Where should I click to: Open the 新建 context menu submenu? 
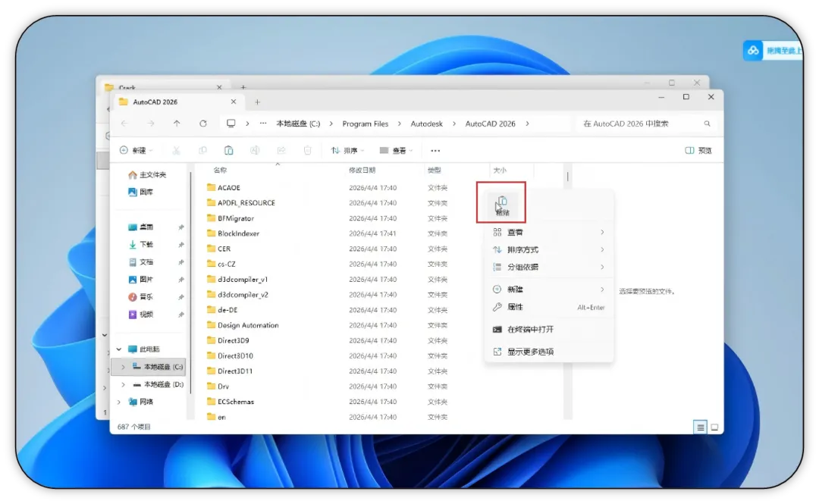(x=548, y=290)
